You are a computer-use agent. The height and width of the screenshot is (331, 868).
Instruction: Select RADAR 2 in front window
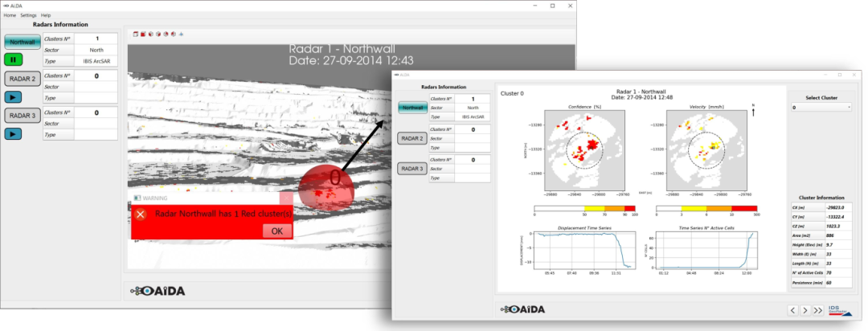412,138
